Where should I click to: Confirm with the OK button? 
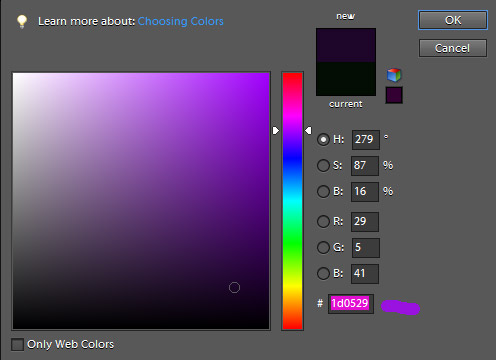click(x=453, y=20)
